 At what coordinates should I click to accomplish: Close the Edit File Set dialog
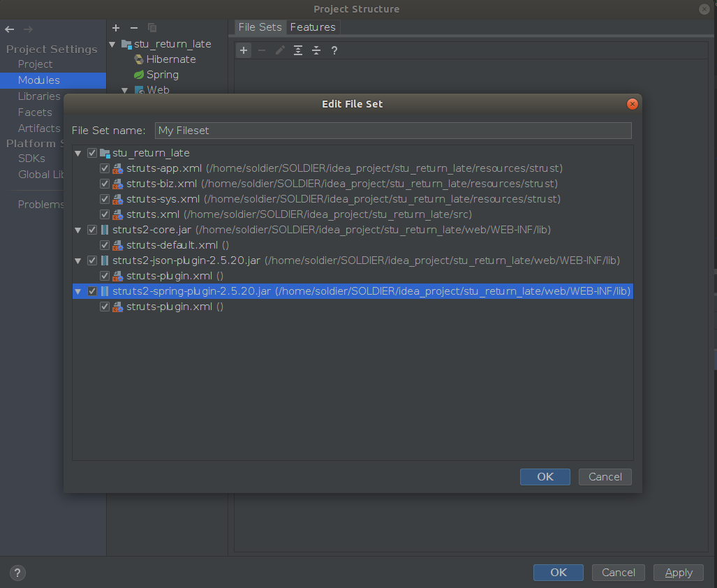pyautogui.click(x=632, y=104)
